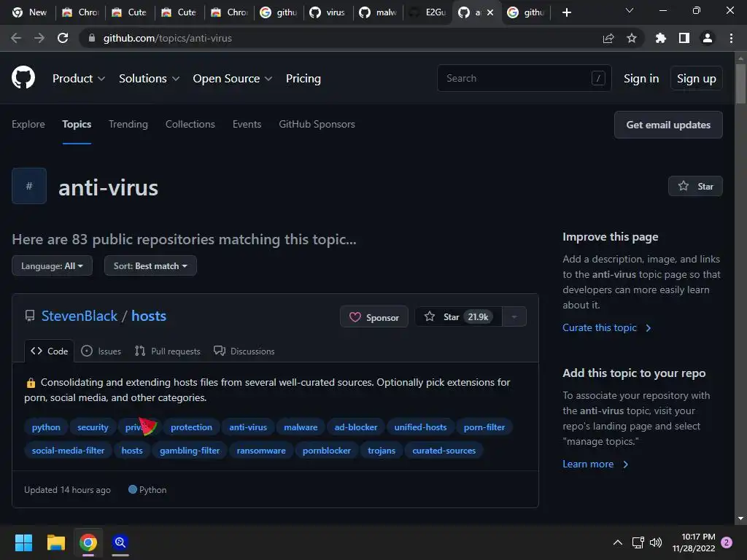Click the page vertical scrollbar thumb
747x560 pixels.
pyautogui.click(x=740, y=83)
